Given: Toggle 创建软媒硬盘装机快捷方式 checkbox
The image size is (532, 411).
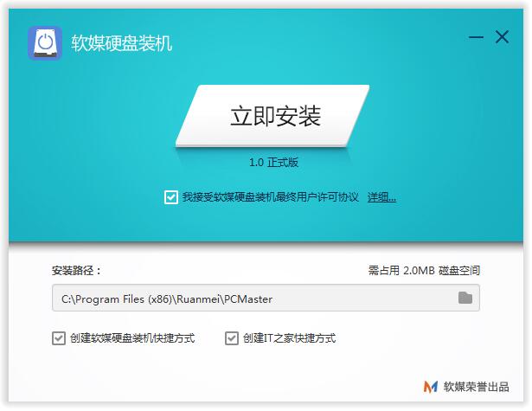Looking at the screenshot, I should click(x=59, y=338).
